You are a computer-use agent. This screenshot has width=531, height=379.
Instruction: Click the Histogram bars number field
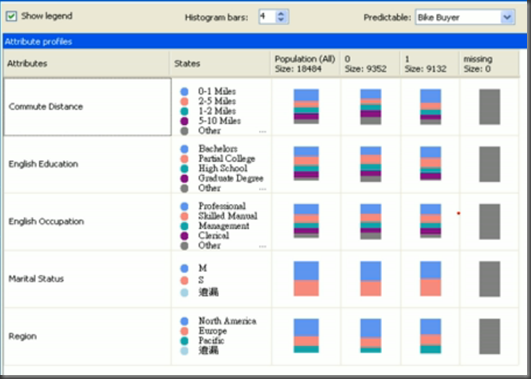coord(268,17)
